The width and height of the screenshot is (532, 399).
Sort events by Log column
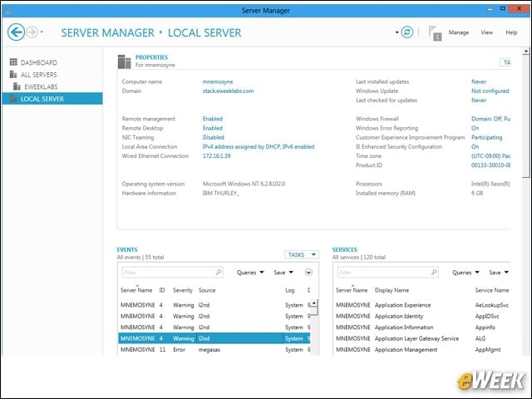click(290, 290)
